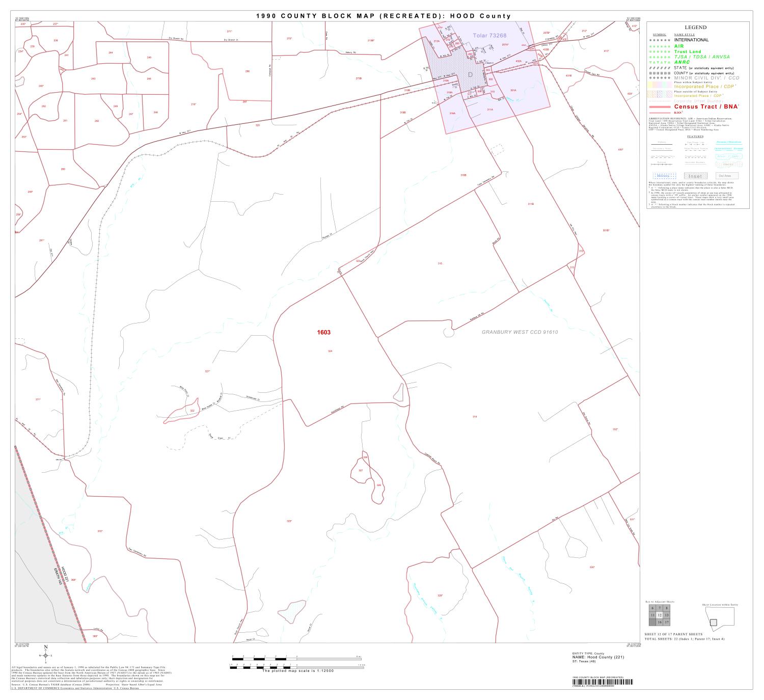Select the COUNTY boundary square symbol

660,73
